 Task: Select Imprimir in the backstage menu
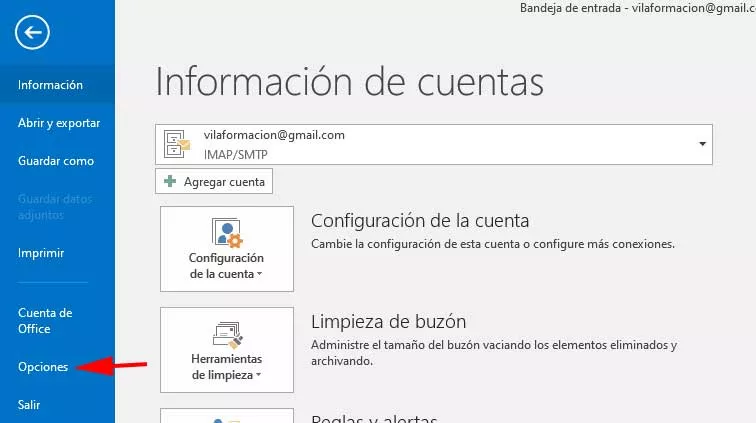coord(41,253)
